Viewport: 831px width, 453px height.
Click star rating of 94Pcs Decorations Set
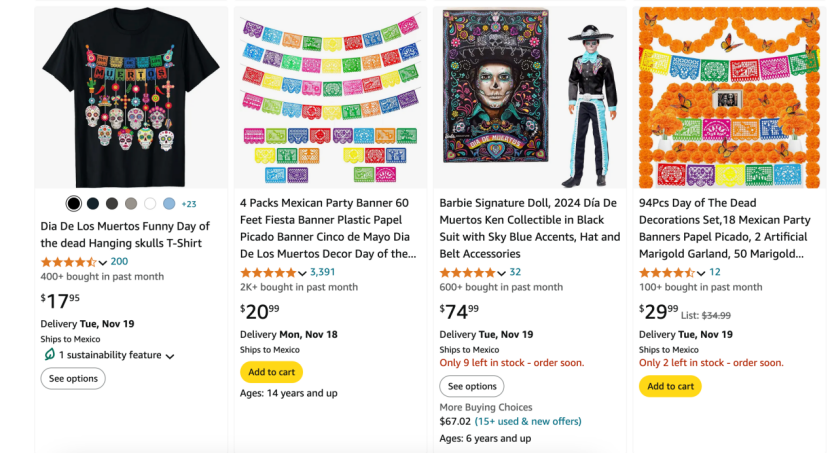click(667, 272)
